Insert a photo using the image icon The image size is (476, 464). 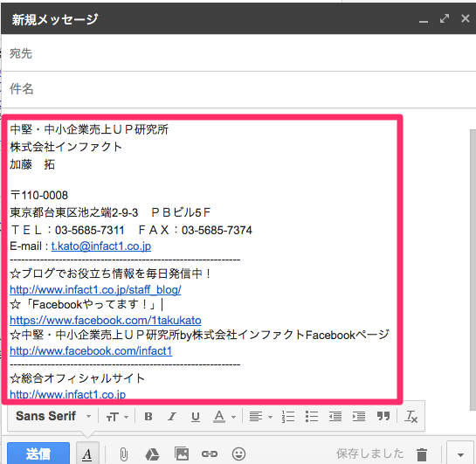pyautogui.click(x=182, y=454)
